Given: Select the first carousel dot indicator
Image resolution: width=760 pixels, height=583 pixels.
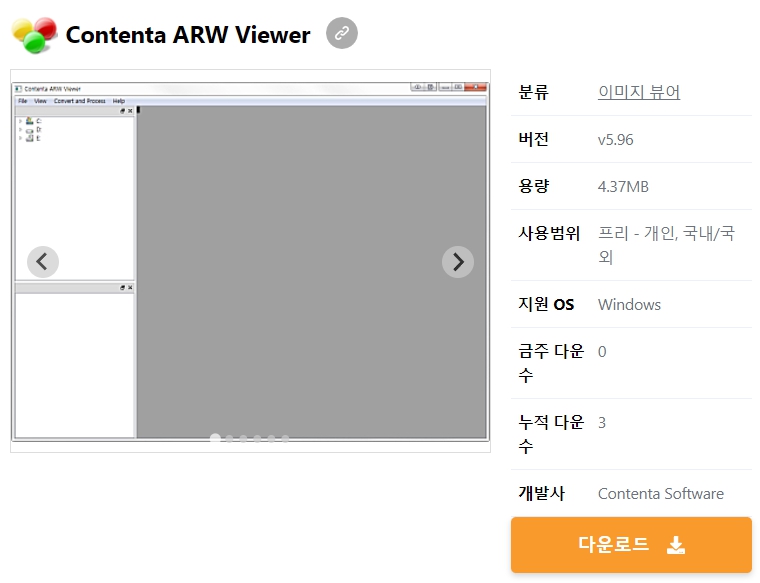Looking at the screenshot, I should [x=215, y=438].
